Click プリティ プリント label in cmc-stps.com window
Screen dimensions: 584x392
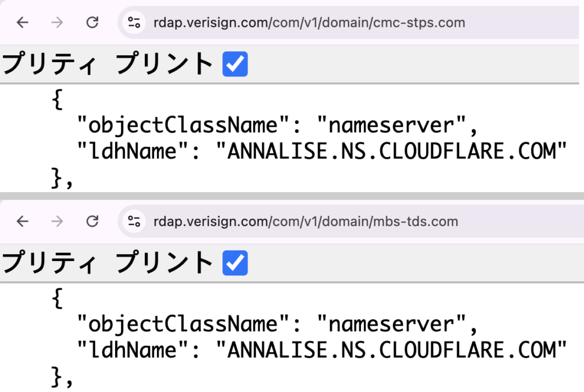108,64
